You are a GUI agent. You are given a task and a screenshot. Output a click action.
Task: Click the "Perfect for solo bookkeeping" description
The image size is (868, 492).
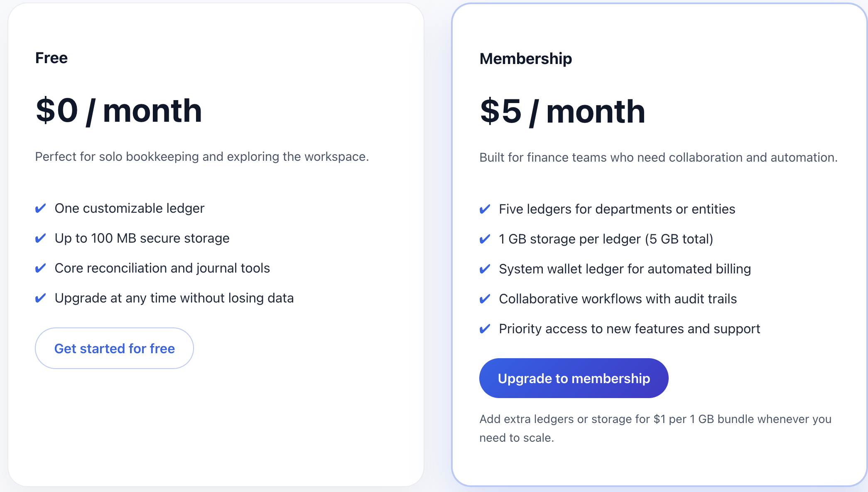(202, 157)
